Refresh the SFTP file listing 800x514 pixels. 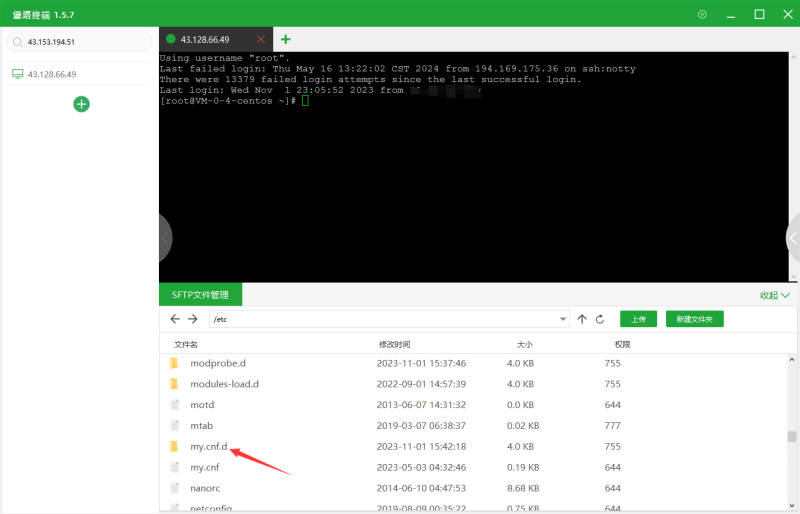[600, 319]
